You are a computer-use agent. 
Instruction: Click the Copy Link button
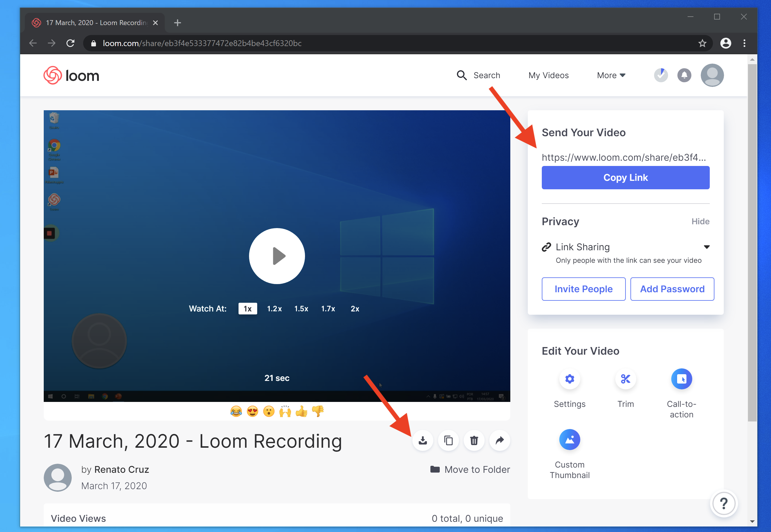click(x=625, y=178)
